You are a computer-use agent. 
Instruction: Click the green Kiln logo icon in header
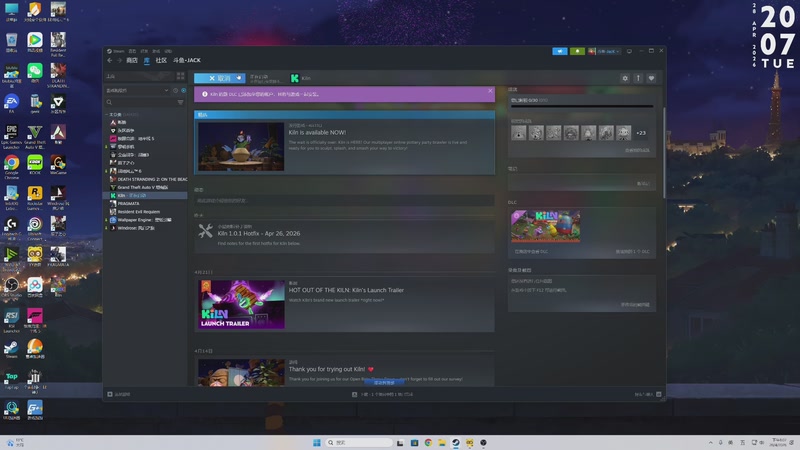coord(294,78)
